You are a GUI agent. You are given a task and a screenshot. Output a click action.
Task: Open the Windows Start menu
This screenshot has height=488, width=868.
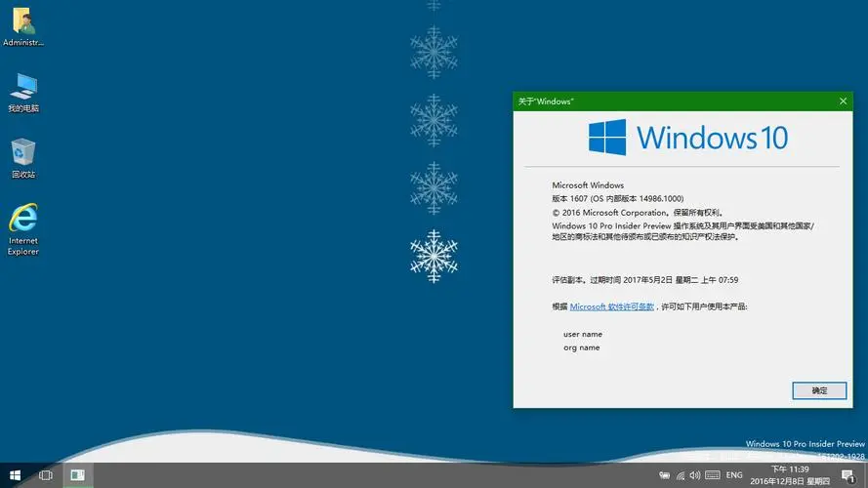click(x=15, y=475)
